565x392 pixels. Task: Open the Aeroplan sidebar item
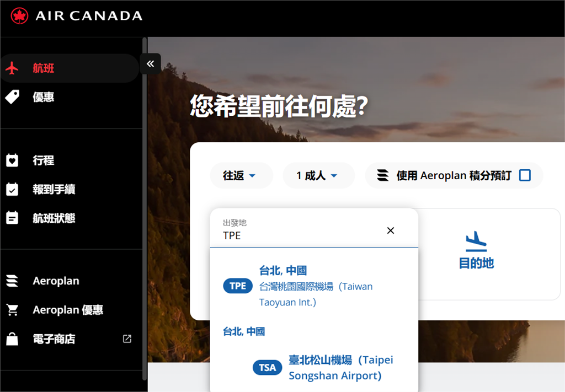70,281
